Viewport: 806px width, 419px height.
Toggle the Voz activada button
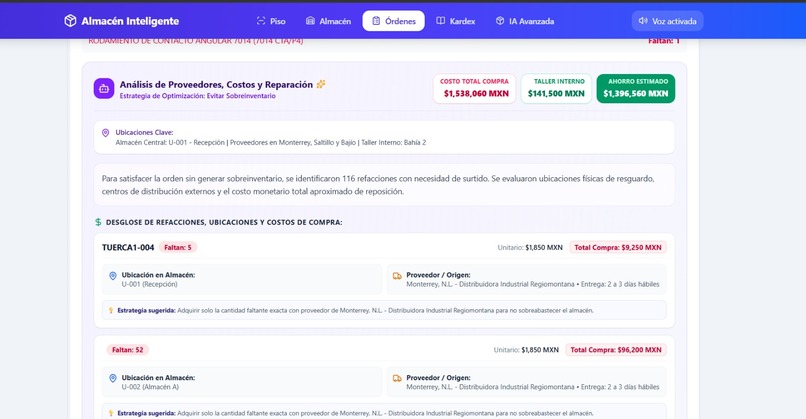coord(667,21)
